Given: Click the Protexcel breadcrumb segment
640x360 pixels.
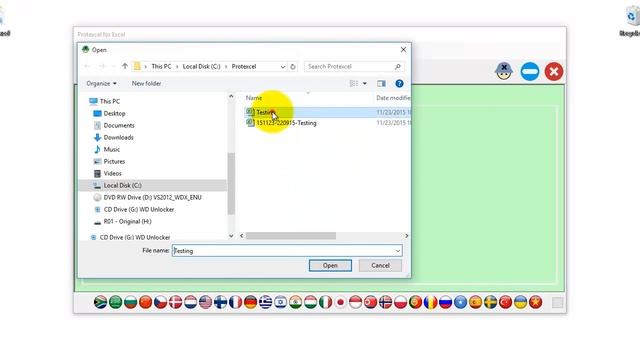Looking at the screenshot, I should 244,66.
